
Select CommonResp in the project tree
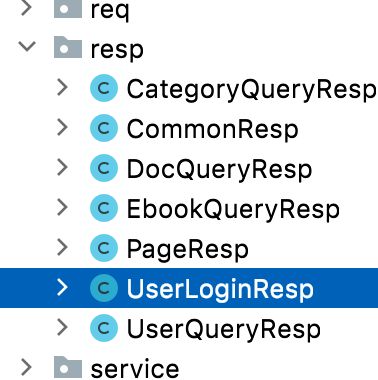click(x=212, y=130)
